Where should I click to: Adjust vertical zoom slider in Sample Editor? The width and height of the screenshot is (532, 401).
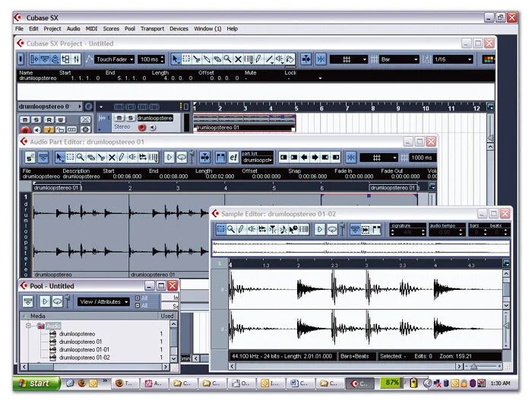(506, 326)
